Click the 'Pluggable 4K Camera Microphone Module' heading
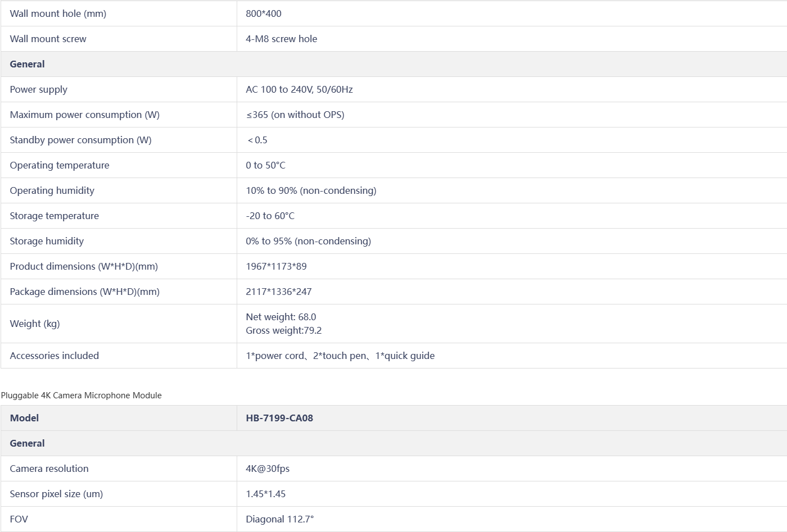Screen dimensions: 787x532 [x=82, y=395]
